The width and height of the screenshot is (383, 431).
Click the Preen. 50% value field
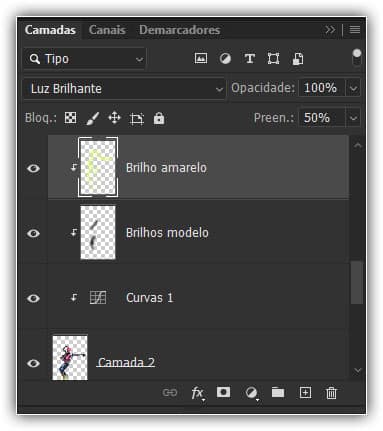pyautogui.click(x=322, y=118)
